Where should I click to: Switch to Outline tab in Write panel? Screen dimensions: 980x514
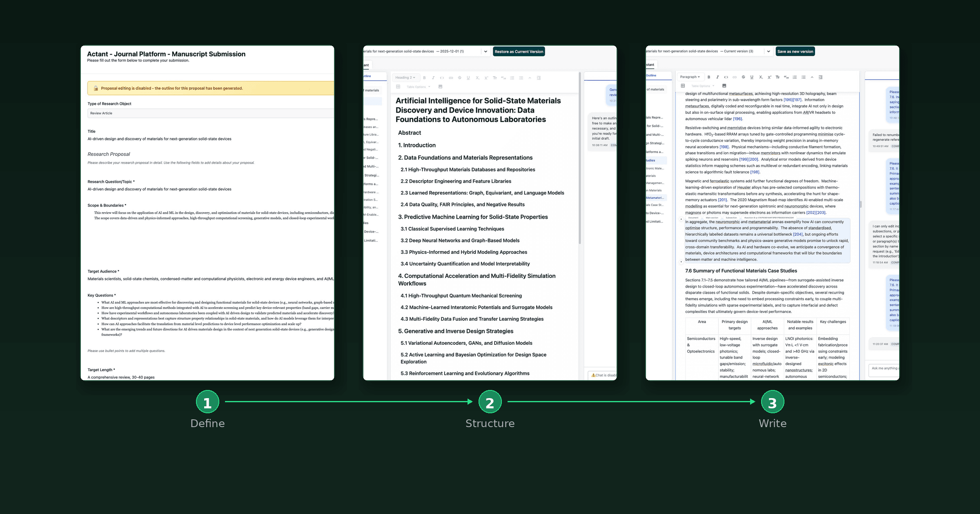coord(651,75)
